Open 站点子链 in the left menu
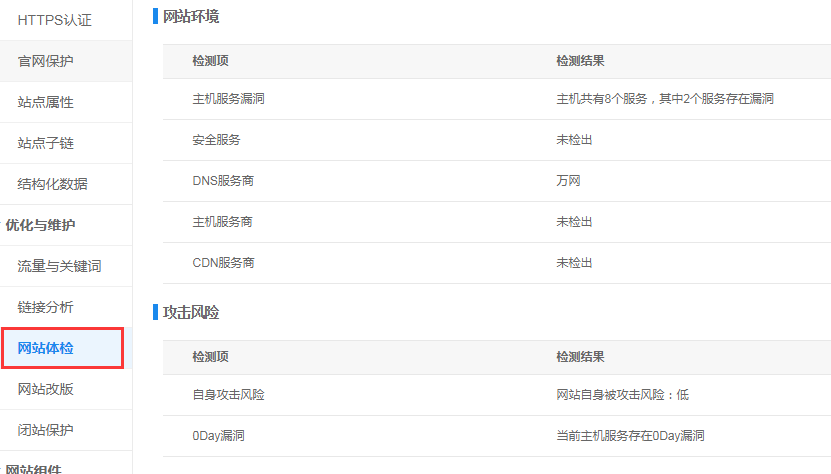The width and height of the screenshot is (831, 474). point(46,143)
